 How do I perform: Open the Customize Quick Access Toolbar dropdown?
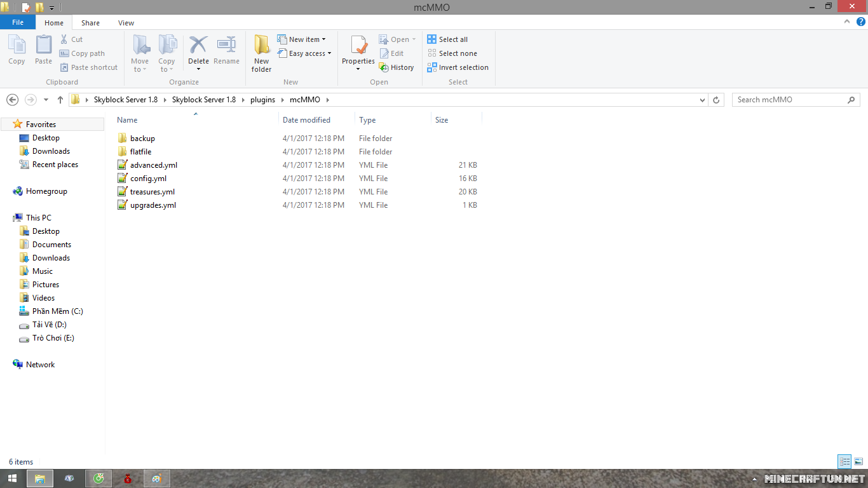(x=51, y=8)
